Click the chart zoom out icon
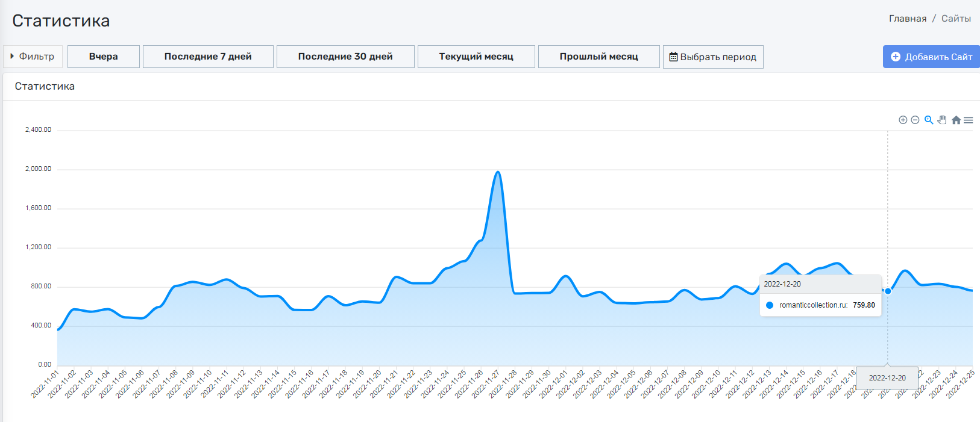The image size is (980, 422). [x=915, y=120]
